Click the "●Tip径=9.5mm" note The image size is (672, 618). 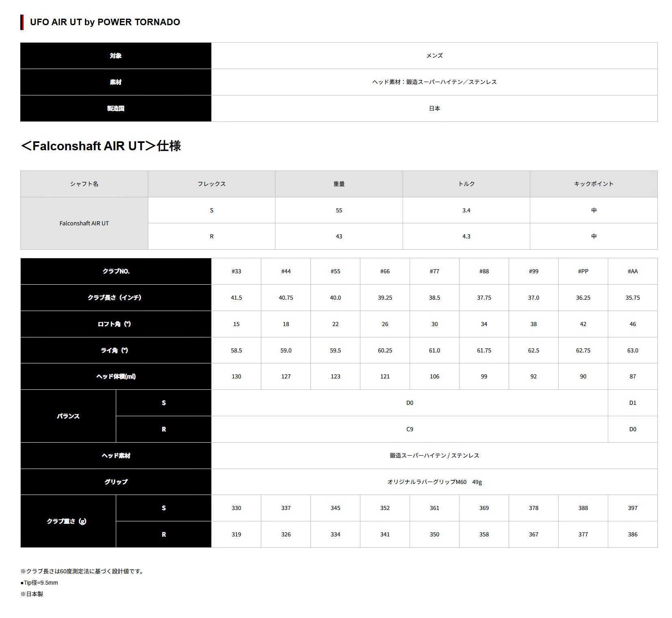coord(39,583)
